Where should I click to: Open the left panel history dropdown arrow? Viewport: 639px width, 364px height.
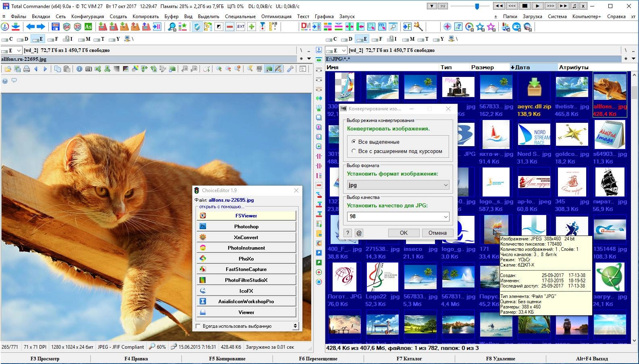coord(309,59)
